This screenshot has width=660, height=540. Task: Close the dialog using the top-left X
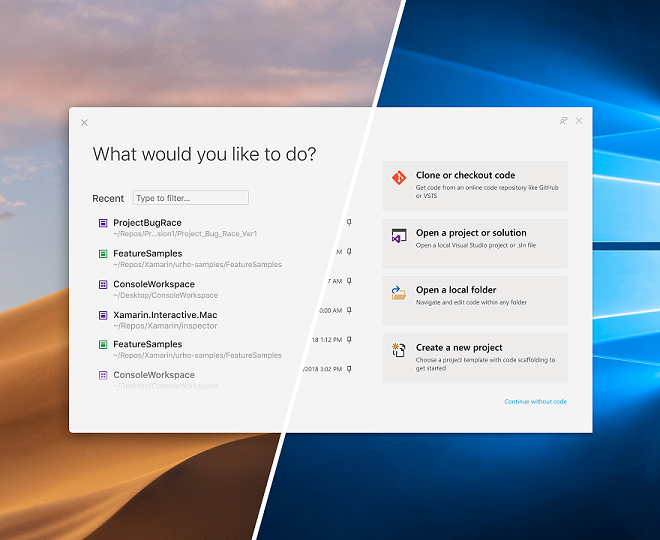pyautogui.click(x=84, y=123)
